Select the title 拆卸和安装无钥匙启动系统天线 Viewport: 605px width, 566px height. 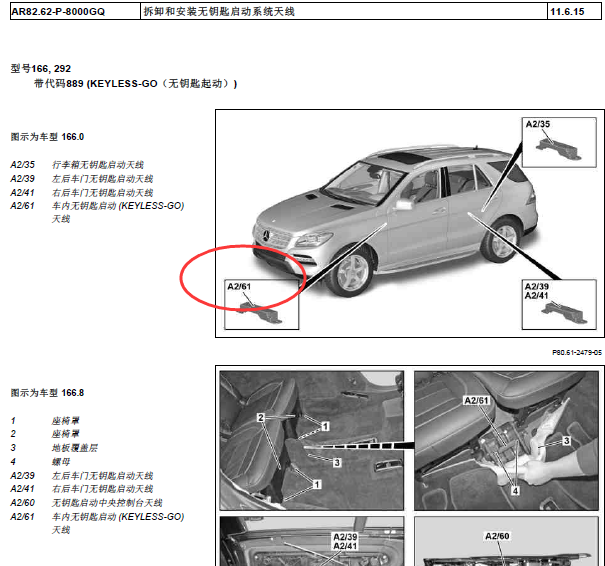tap(219, 12)
